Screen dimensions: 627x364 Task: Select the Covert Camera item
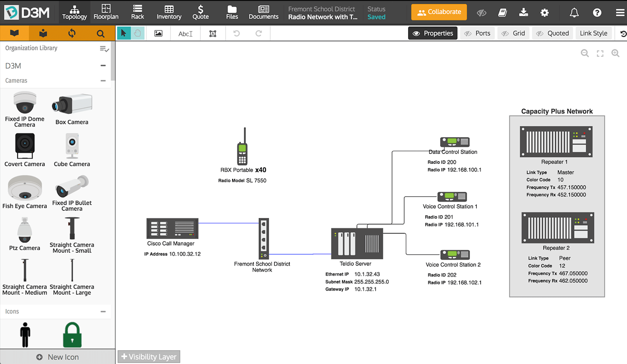(x=25, y=150)
